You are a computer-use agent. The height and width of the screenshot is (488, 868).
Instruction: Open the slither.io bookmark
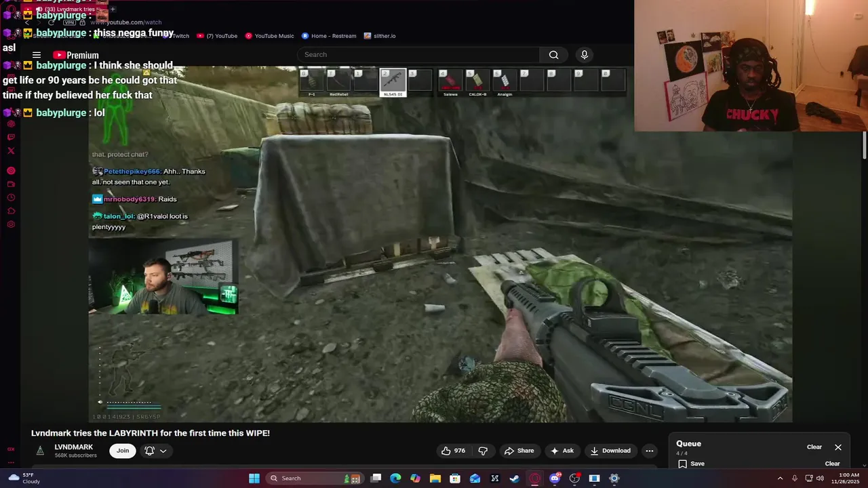click(x=380, y=36)
